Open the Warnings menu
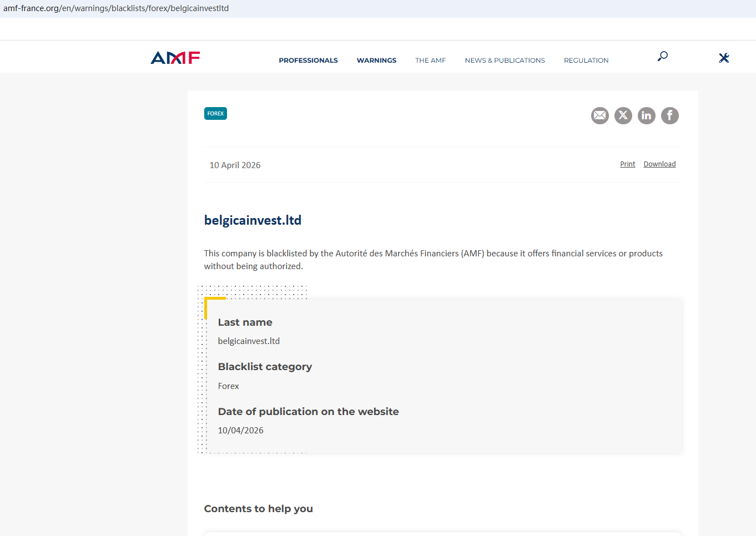The width and height of the screenshot is (756, 536). click(x=376, y=60)
